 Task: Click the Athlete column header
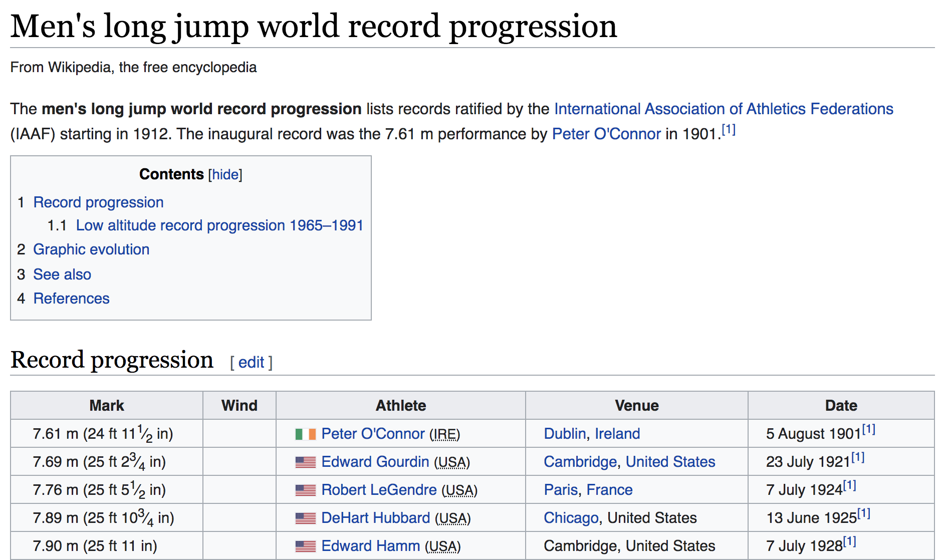(401, 405)
